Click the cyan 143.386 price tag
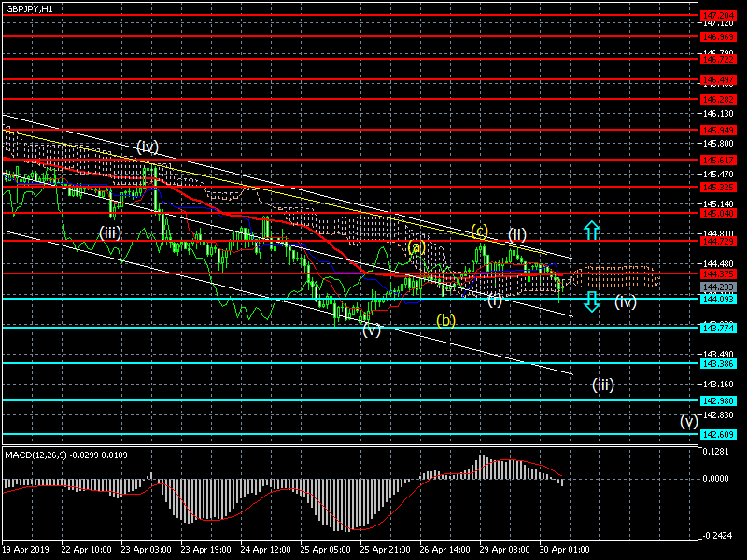The height and width of the screenshot is (560, 747). coord(718,364)
